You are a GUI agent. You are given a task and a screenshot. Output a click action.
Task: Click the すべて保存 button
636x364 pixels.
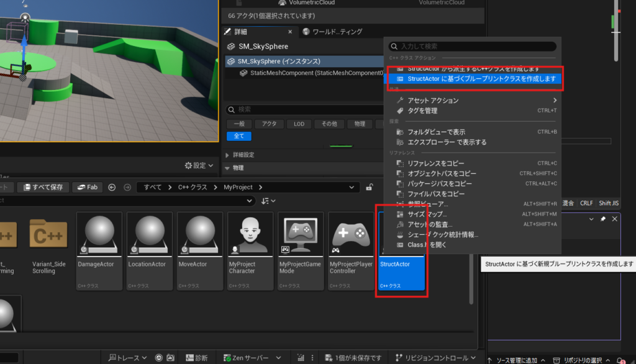[x=43, y=187]
